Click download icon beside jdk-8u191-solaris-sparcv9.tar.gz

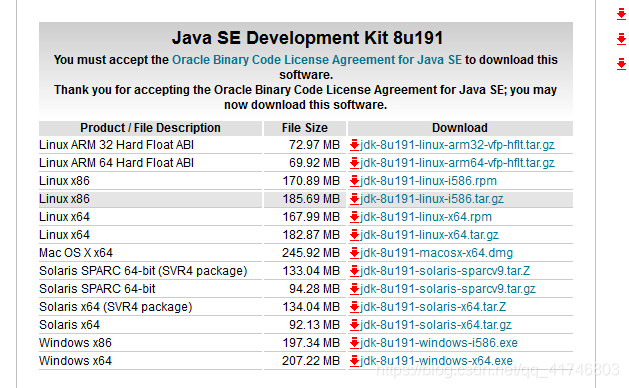(x=354, y=289)
